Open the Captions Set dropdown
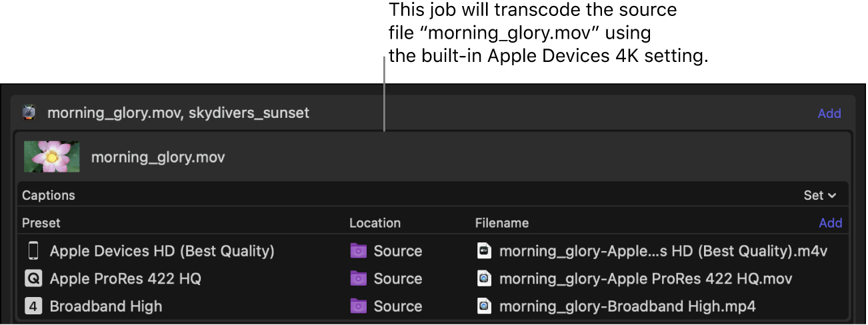The height and width of the screenshot is (325, 868). point(819,195)
